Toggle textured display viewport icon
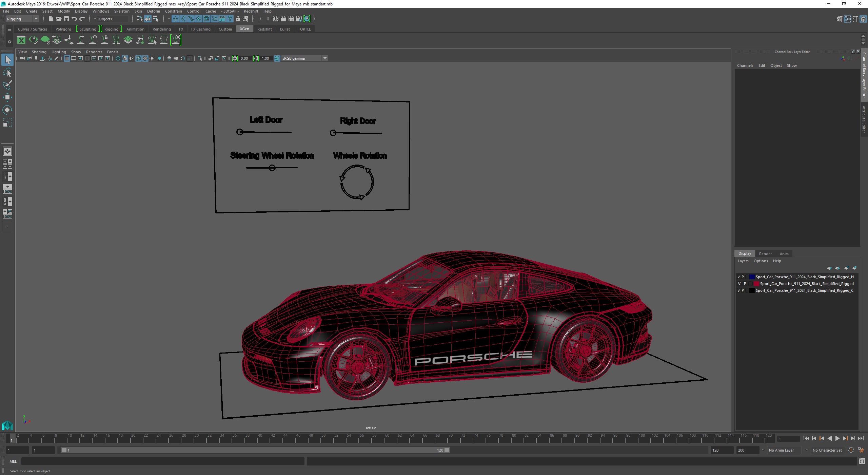868x475 pixels. point(145,58)
